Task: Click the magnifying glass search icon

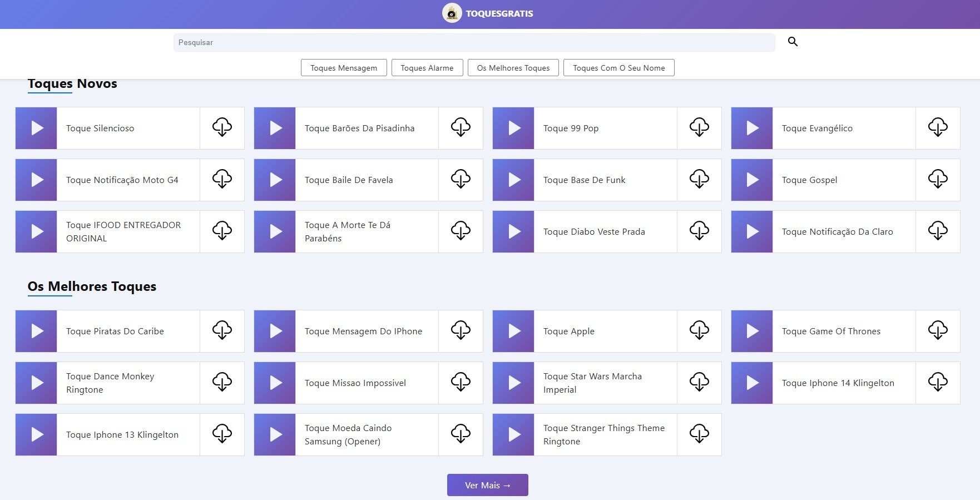Action: pos(793,42)
